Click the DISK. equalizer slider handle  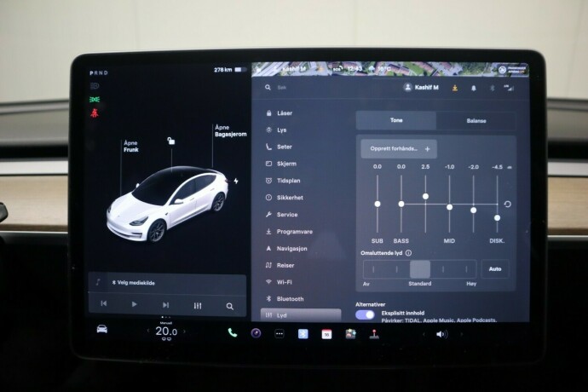[x=498, y=217]
